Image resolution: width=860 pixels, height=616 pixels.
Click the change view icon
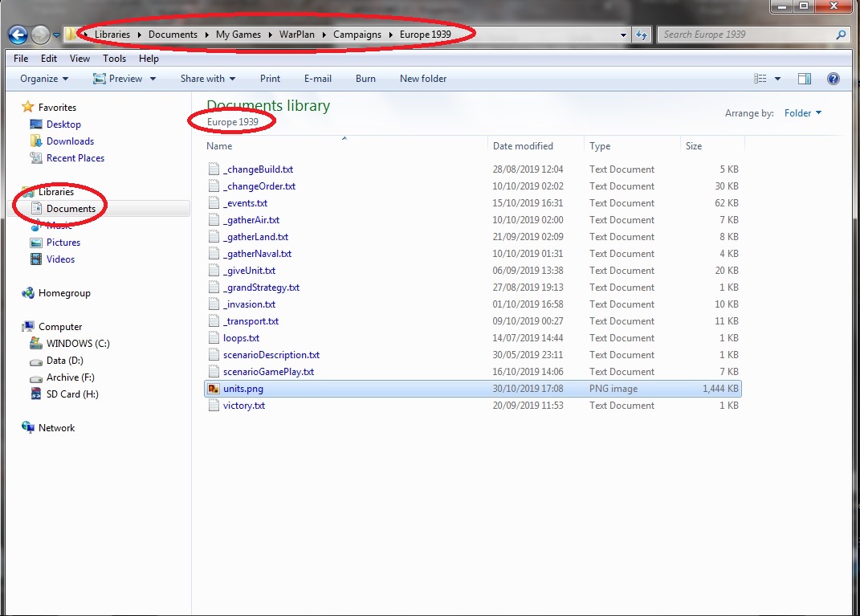pos(760,79)
